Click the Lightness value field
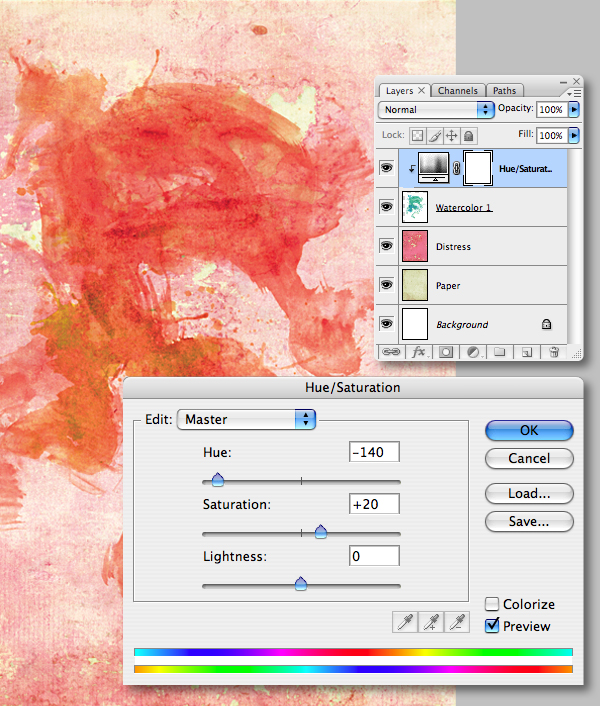 pyautogui.click(x=374, y=556)
